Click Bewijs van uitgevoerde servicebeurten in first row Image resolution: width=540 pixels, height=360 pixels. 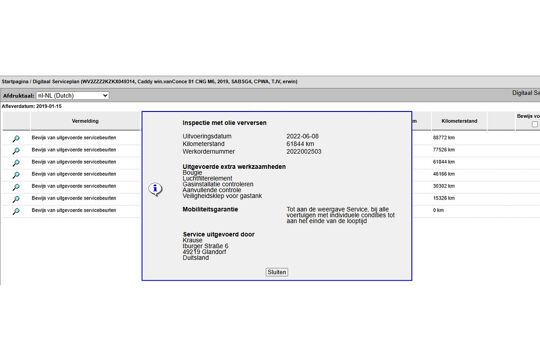(x=74, y=137)
